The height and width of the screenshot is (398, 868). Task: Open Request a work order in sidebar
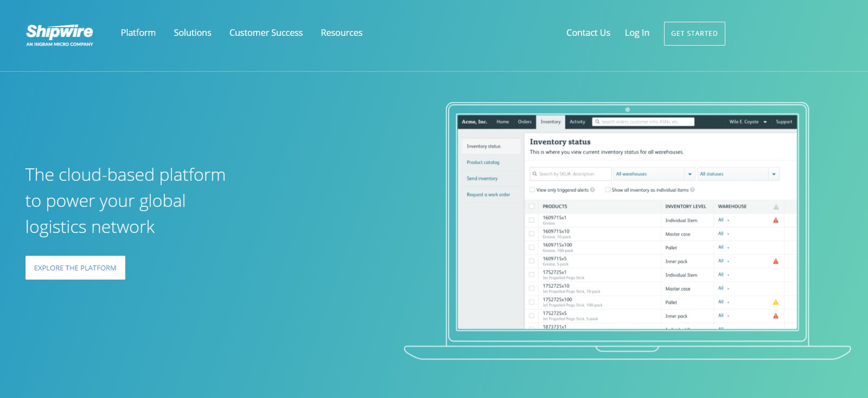(x=488, y=194)
